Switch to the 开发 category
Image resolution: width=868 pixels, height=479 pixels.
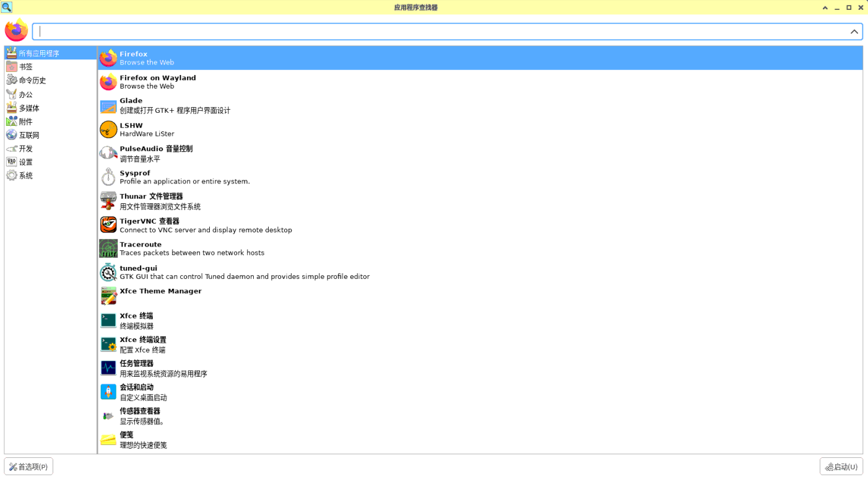point(25,149)
